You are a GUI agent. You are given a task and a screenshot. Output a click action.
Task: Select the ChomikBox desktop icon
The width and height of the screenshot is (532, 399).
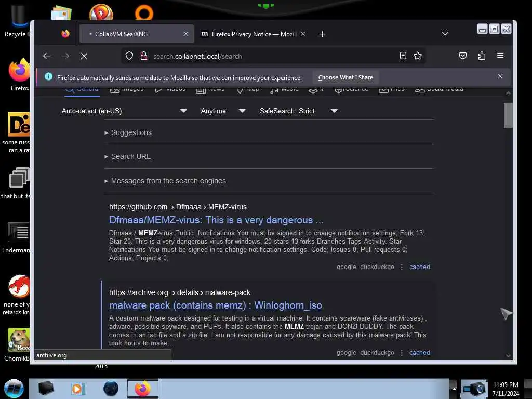click(x=18, y=345)
